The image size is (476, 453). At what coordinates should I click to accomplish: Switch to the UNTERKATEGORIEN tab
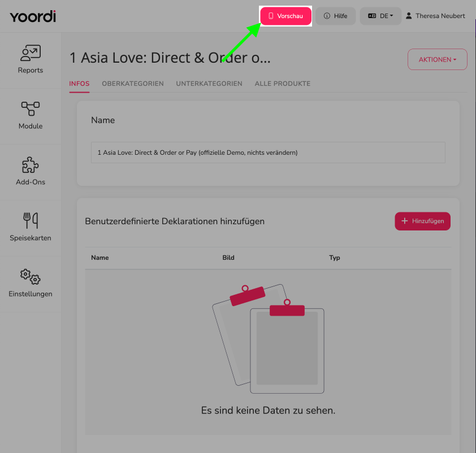click(209, 84)
